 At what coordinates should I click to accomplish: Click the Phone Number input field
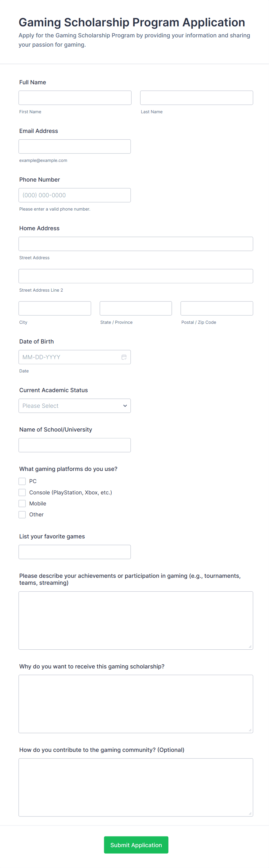[x=74, y=195]
